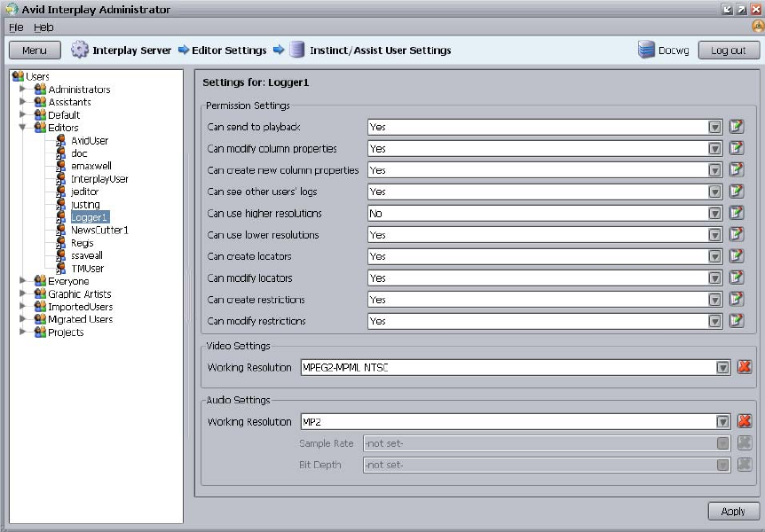Screen dimensions: 765x532
Task: Click the AvidUser user icon
Action: [x=60, y=140]
